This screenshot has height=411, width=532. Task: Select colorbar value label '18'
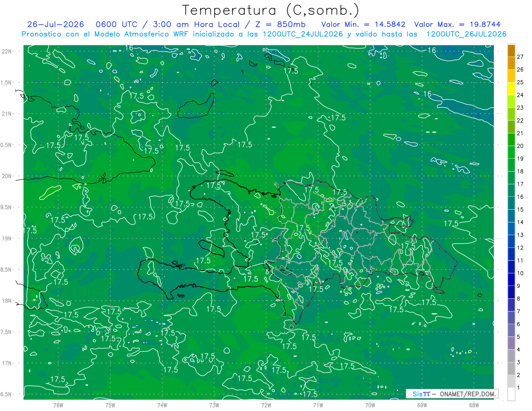click(520, 172)
